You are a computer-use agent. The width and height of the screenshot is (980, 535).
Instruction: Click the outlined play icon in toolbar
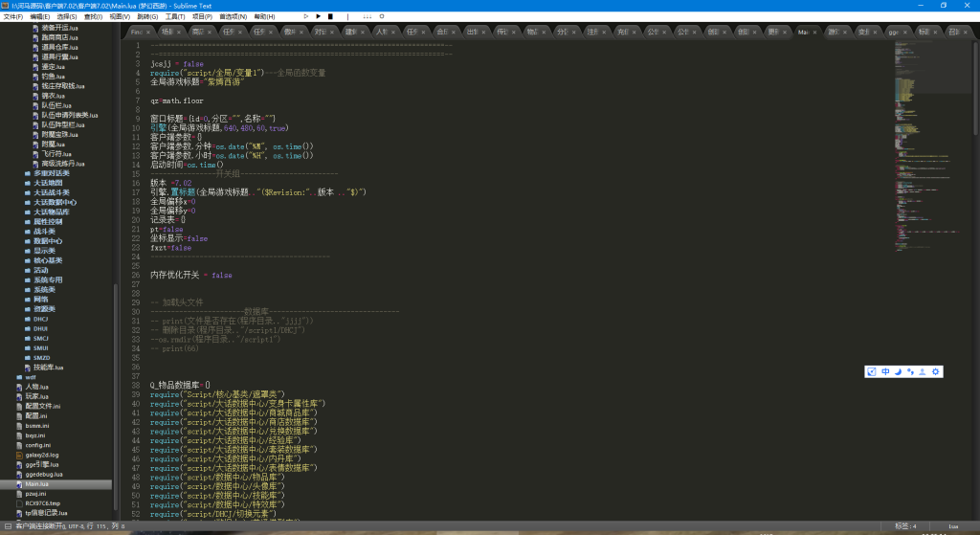coord(306,16)
